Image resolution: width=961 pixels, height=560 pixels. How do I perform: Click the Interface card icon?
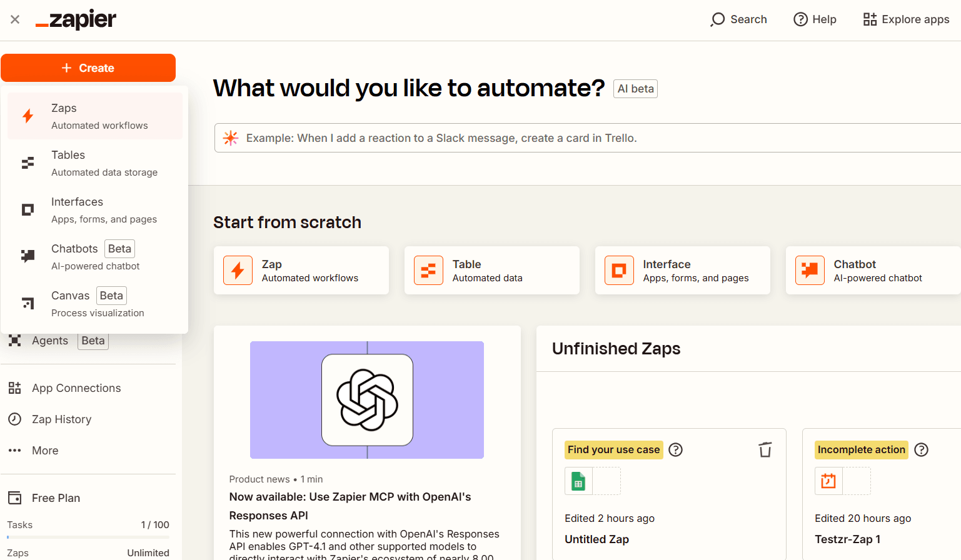[620, 271]
